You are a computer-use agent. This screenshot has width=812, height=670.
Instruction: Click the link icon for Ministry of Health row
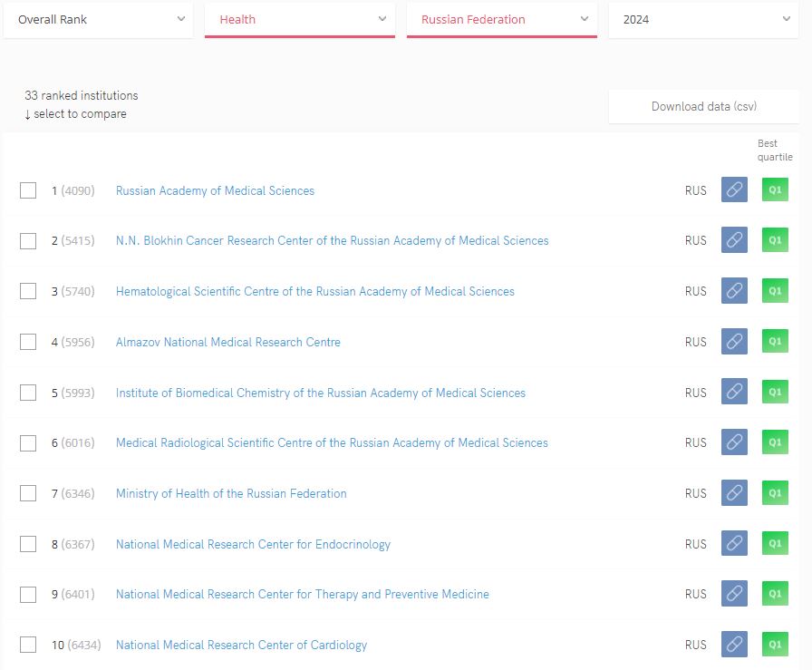[x=734, y=493]
